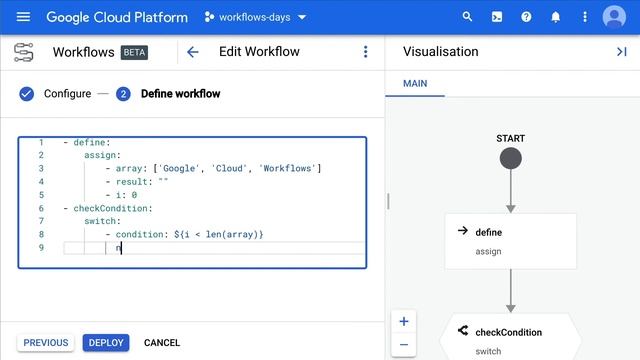Image resolution: width=640 pixels, height=360 pixels.
Task: Click the CANCEL button
Action: (162, 342)
